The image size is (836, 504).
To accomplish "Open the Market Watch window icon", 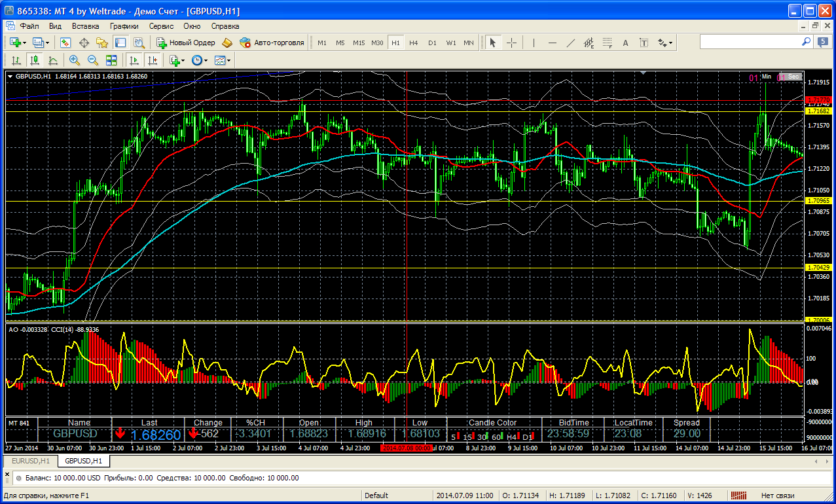I will [65, 43].
